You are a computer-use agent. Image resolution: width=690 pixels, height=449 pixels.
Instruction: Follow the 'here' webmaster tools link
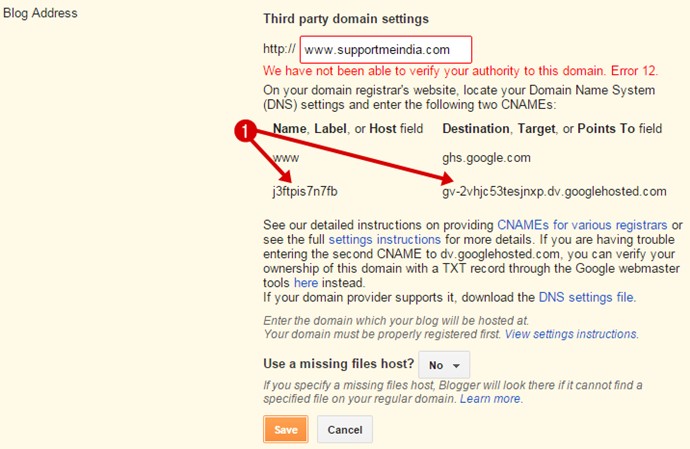tap(306, 283)
